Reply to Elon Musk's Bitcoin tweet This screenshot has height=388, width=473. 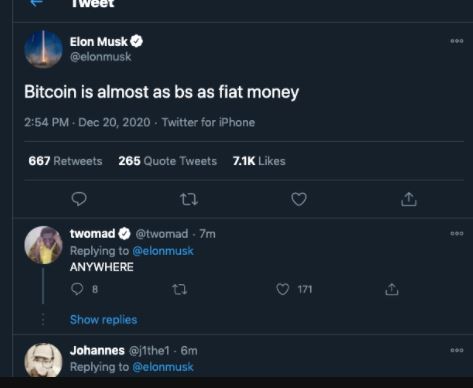[x=79, y=199]
